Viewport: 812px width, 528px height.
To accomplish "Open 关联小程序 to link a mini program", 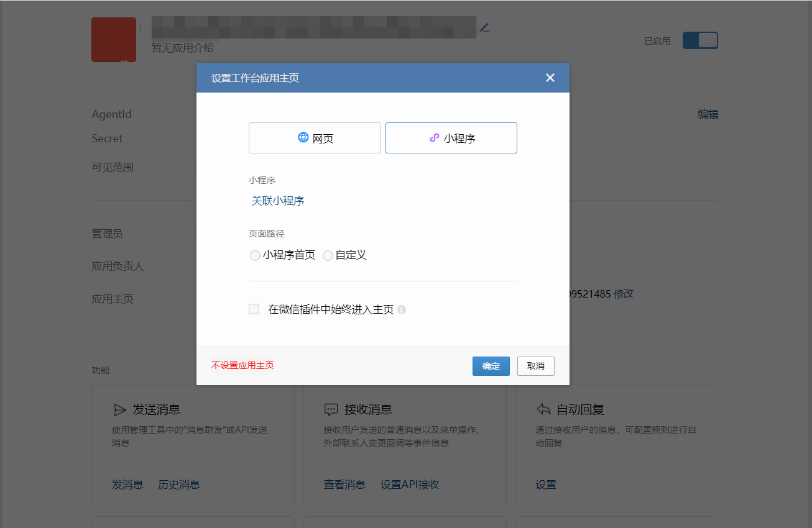I will pos(277,201).
